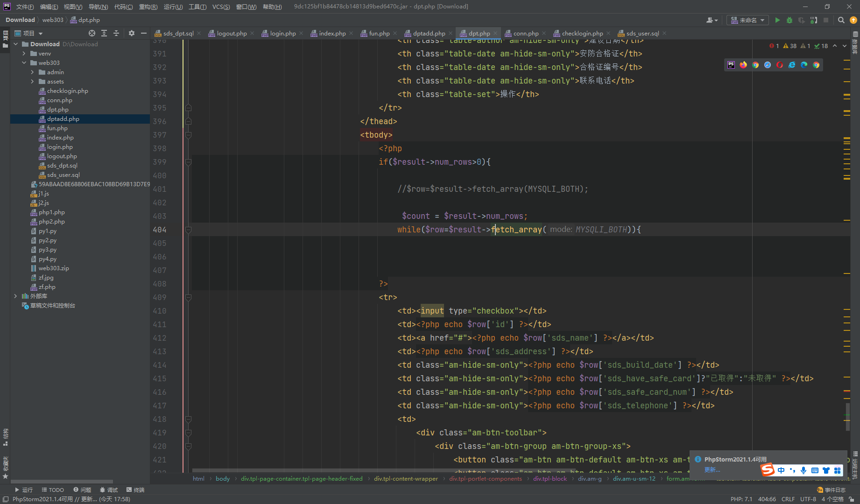Collapse the Download root folder
860x504 pixels.
[x=16, y=44]
